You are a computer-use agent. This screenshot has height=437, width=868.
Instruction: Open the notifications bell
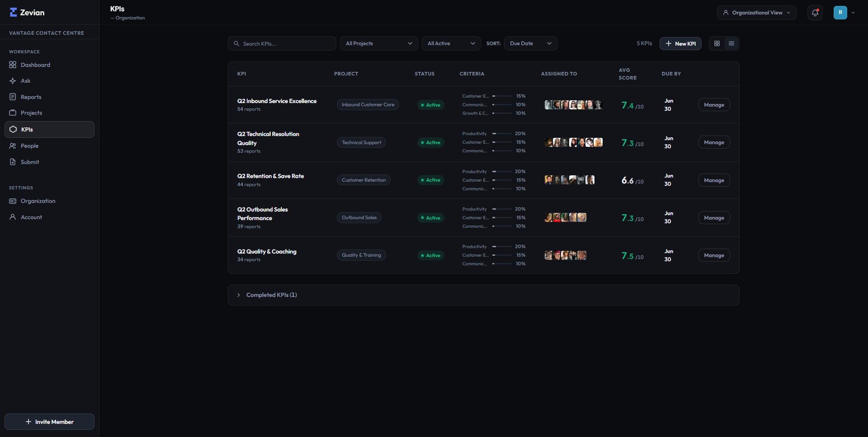[815, 13]
